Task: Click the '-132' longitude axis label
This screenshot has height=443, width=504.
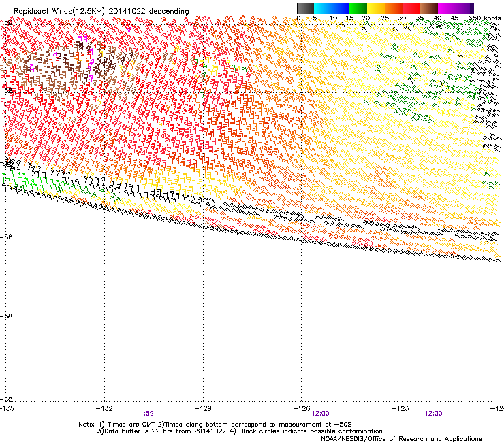Action: click(x=104, y=408)
